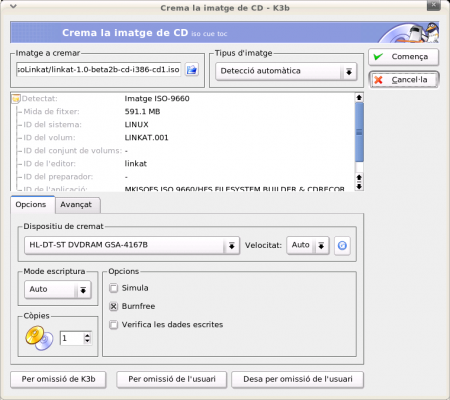Select the 'Mida de fitxer:' row

[x=183, y=112]
